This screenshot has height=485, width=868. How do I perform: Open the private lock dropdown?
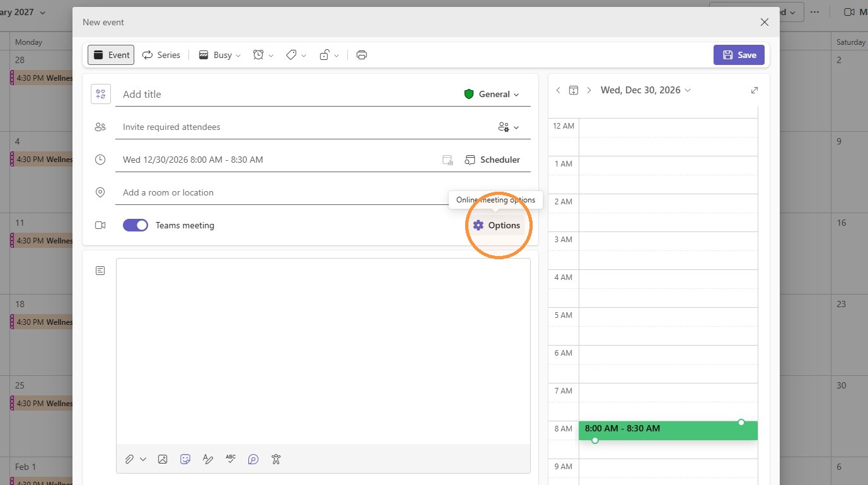(x=329, y=55)
